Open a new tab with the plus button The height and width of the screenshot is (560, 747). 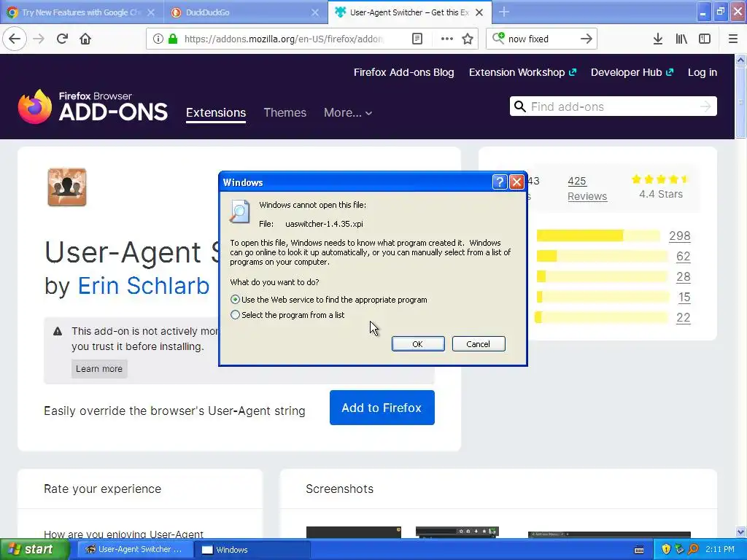(x=504, y=12)
